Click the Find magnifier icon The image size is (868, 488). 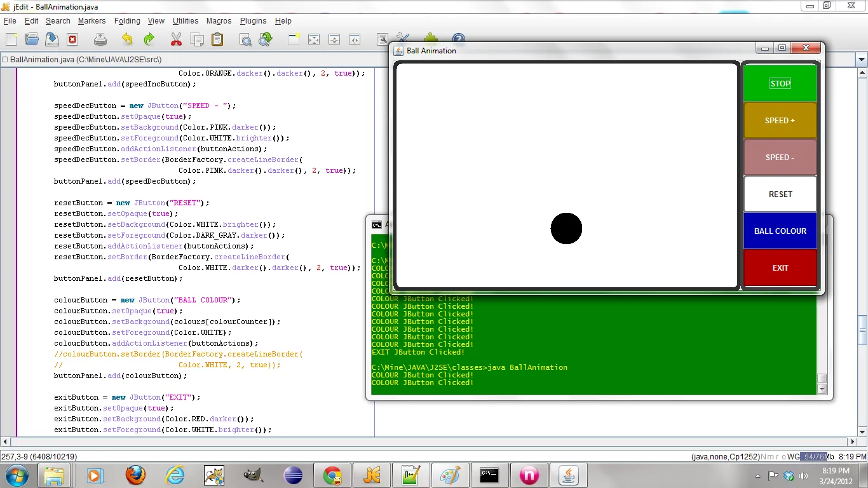tap(245, 39)
